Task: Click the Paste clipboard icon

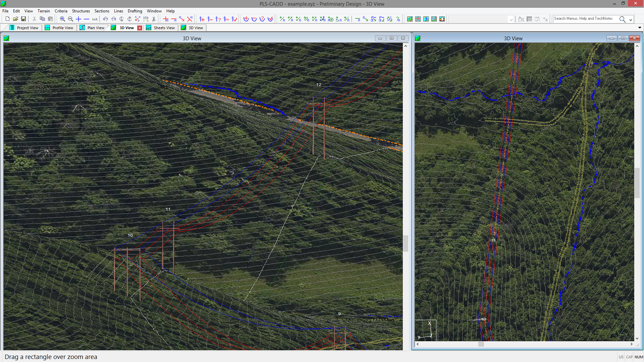Action: tap(50, 19)
